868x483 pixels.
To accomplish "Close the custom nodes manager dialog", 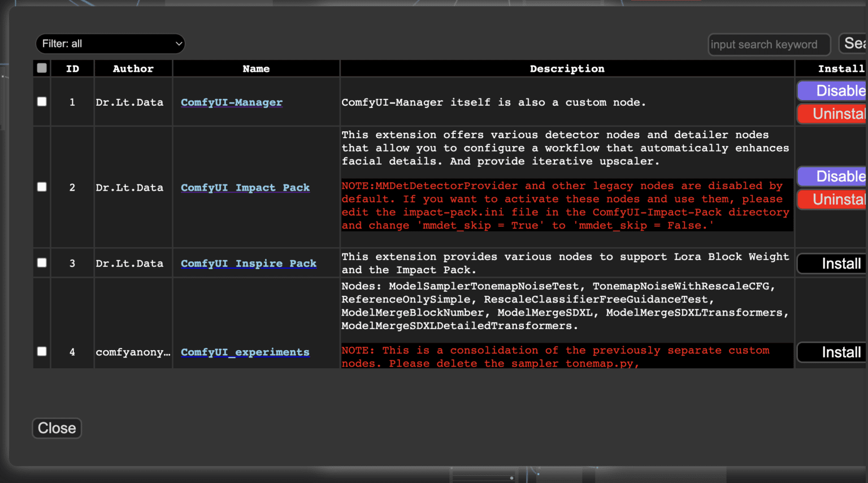I will (x=57, y=428).
